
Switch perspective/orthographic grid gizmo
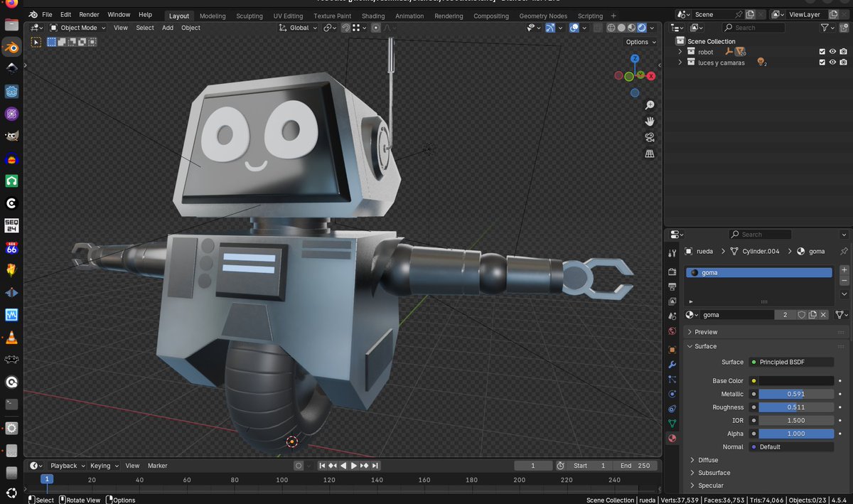click(x=649, y=154)
